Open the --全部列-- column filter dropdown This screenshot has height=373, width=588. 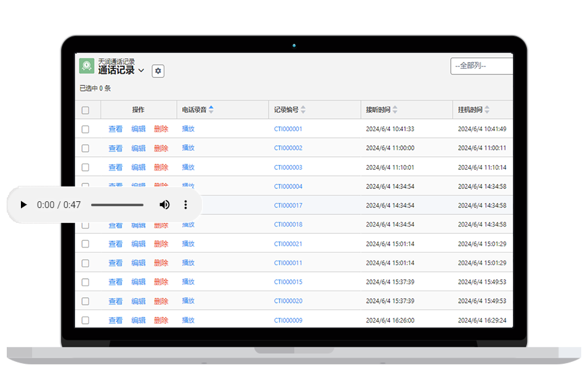click(481, 65)
